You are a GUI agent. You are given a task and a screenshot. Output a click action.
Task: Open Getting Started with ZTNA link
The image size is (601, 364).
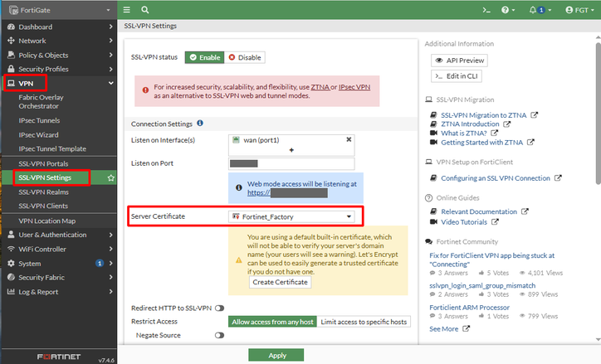pos(481,143)
